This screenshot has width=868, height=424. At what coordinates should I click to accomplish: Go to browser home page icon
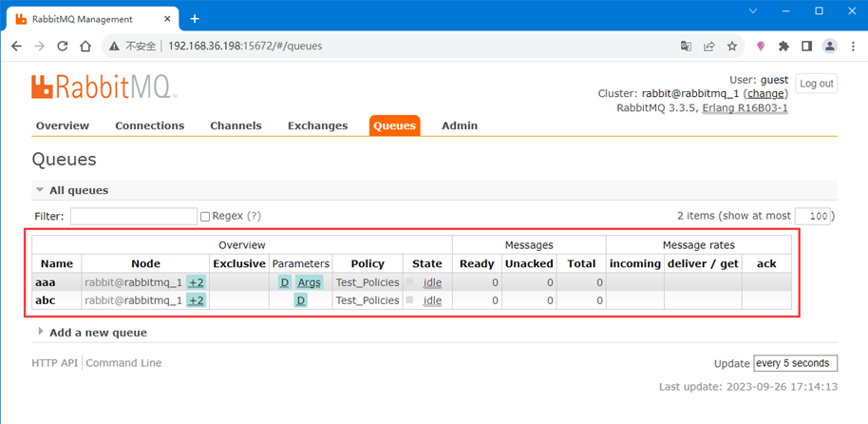pos(85,47)
